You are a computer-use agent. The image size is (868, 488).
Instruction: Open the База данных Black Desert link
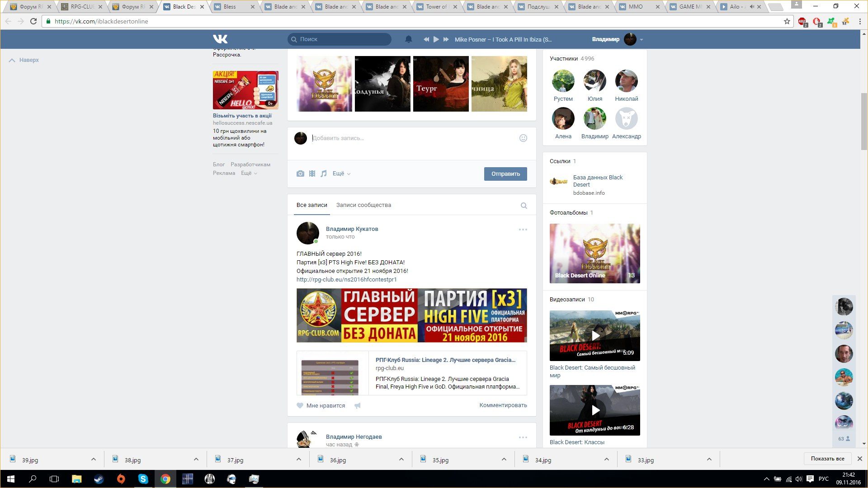point(598,181)
